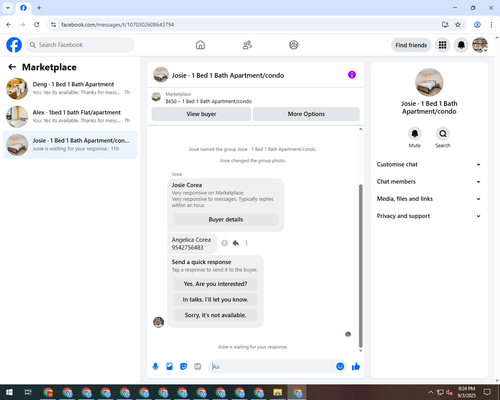The width and height of the screenshot is (500, 400).
Task: Attach a file with photo icon
Action: point(169,367)
